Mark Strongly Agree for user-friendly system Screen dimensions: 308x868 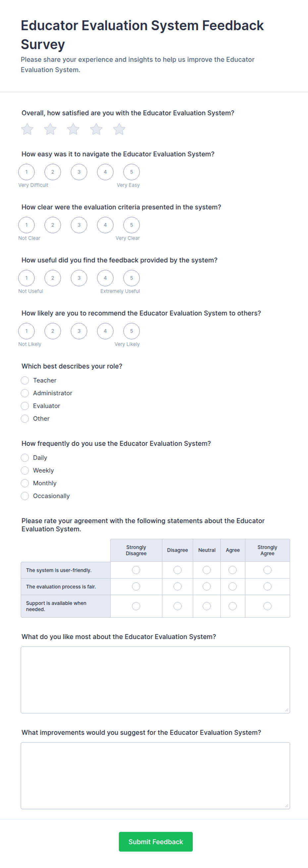pos(268,570)
